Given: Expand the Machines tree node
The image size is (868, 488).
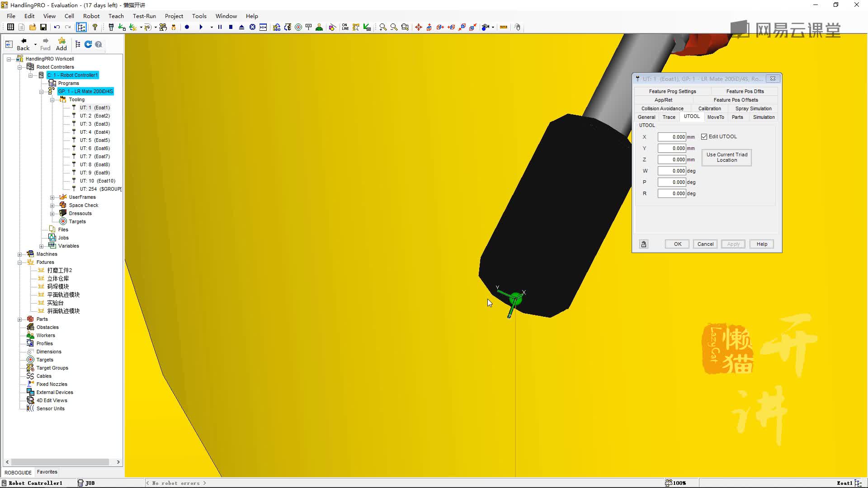Looking at the screenshot, I should point(20,254).
